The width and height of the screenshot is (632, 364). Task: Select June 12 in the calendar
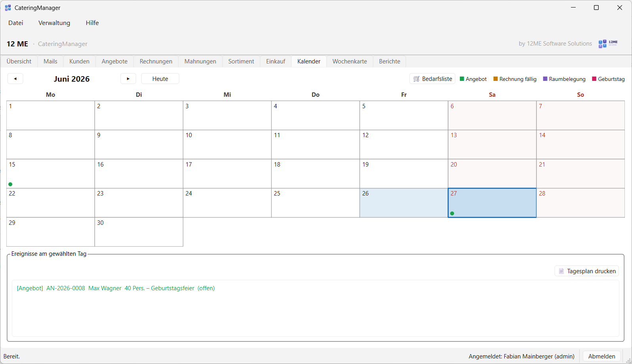[x=404, y=145]
